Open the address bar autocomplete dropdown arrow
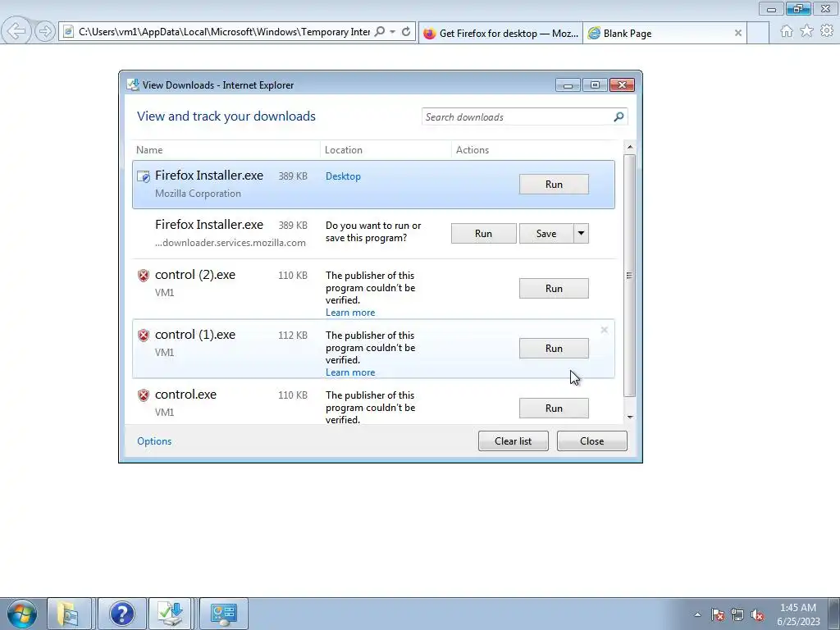The height and width of the screenshot is (630, 840). (393, 32)
